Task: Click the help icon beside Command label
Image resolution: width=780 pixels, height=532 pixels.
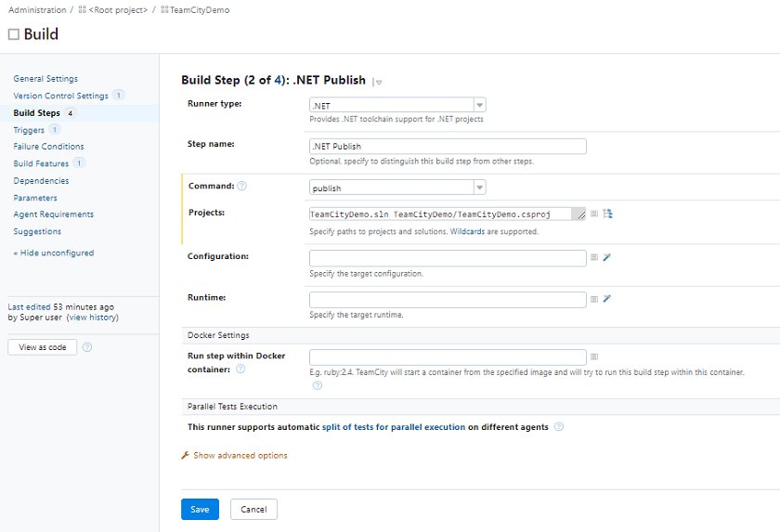Action: click(x=241, y=186)
